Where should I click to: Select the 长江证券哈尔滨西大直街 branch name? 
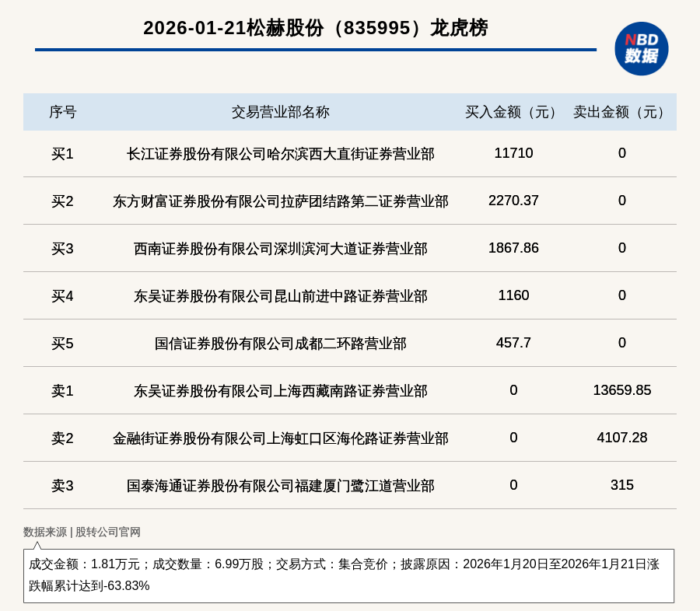click(x=280, y=154)
